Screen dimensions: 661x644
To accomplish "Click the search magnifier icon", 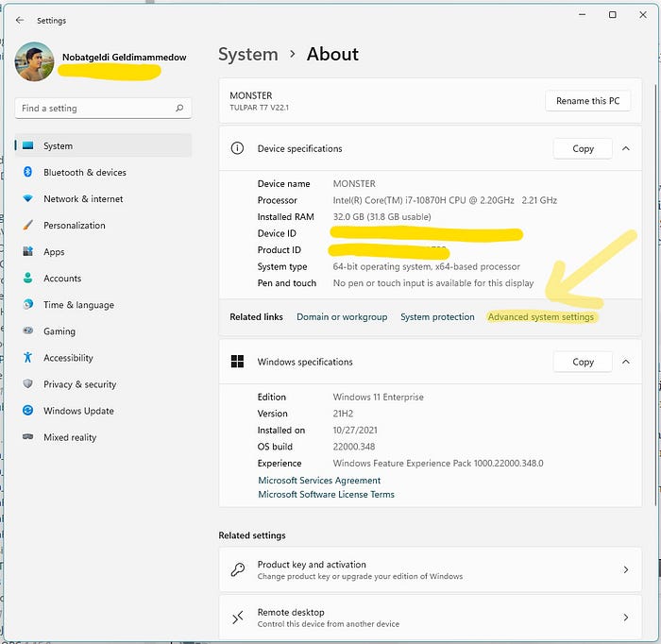I will [x=179, y=108].
